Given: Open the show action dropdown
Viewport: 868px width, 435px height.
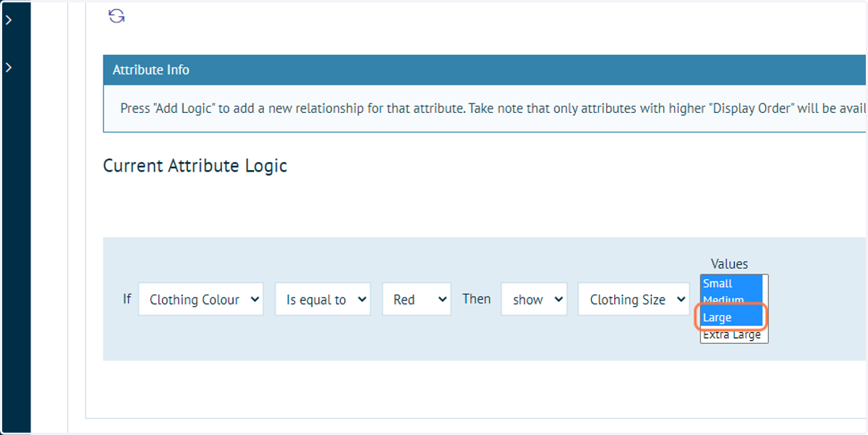Looking at the screenshot, I should pyautogui.click(x=534, y=299).
